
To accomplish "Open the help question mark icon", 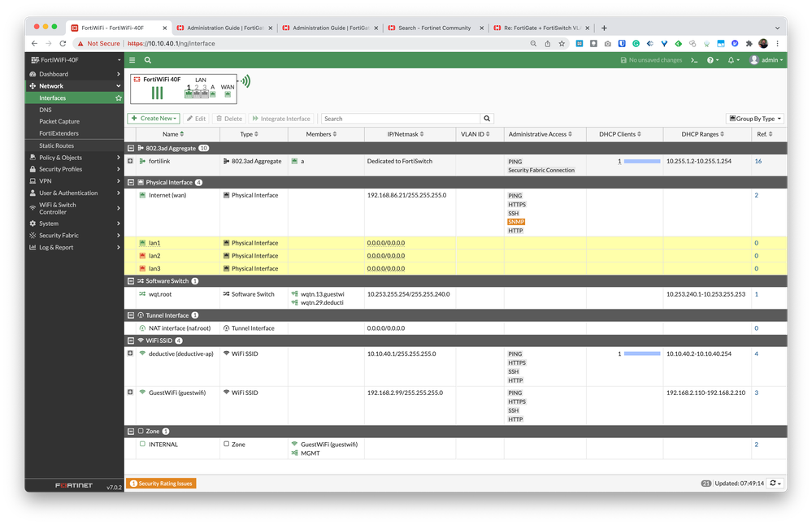I will click(x=710, y=60).
